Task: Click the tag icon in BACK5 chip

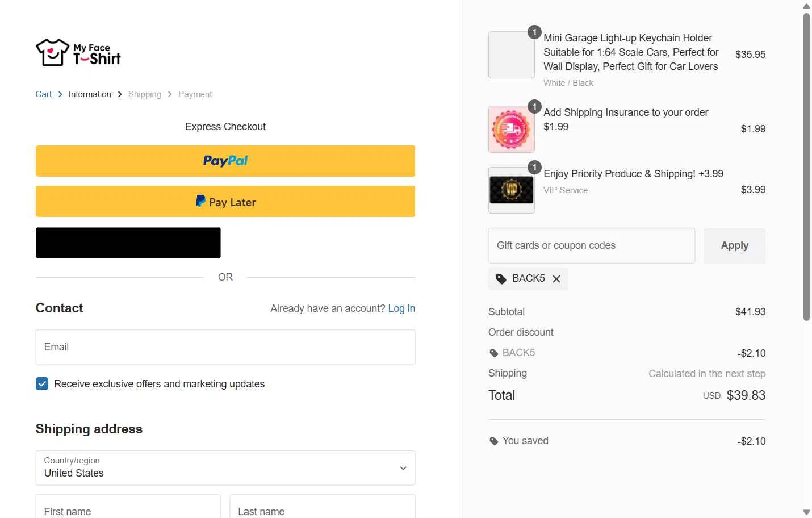Action: 501,279
